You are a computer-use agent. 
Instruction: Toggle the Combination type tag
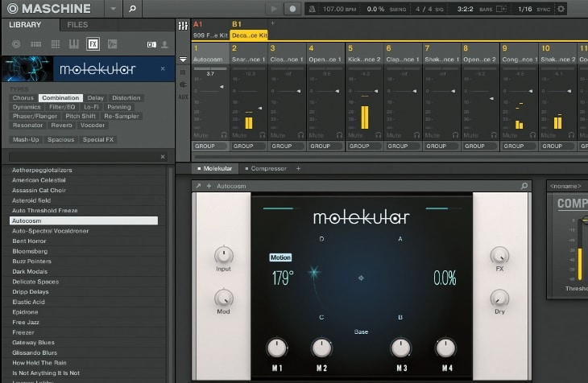60,98
